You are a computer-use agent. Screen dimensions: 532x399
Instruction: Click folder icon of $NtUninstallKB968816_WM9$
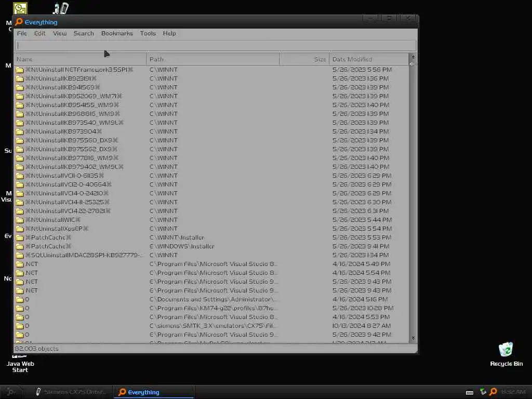[20, 114]
